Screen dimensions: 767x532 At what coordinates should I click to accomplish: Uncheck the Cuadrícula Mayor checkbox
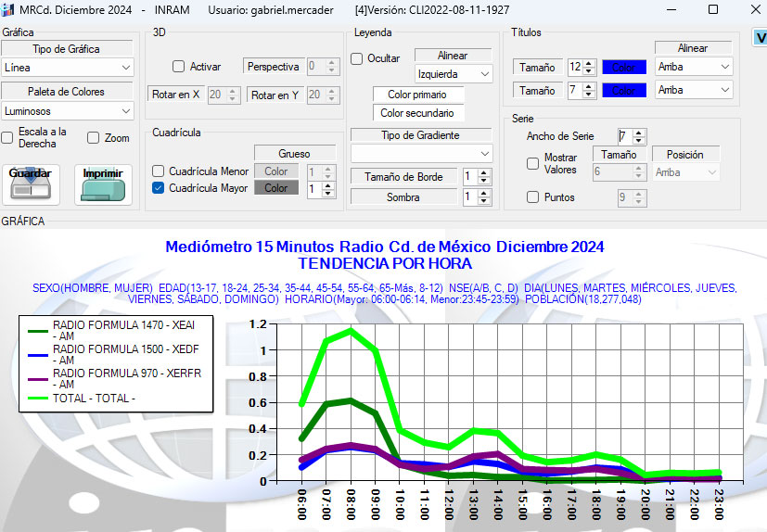[158, 188]
